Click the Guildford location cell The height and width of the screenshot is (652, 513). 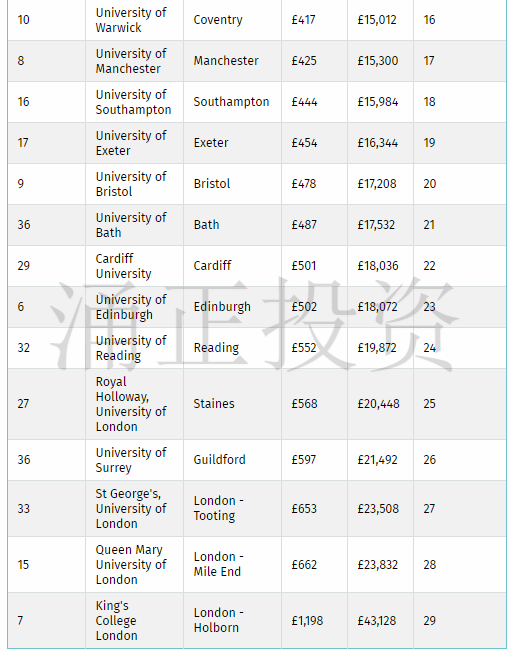[x=232, y=460]
